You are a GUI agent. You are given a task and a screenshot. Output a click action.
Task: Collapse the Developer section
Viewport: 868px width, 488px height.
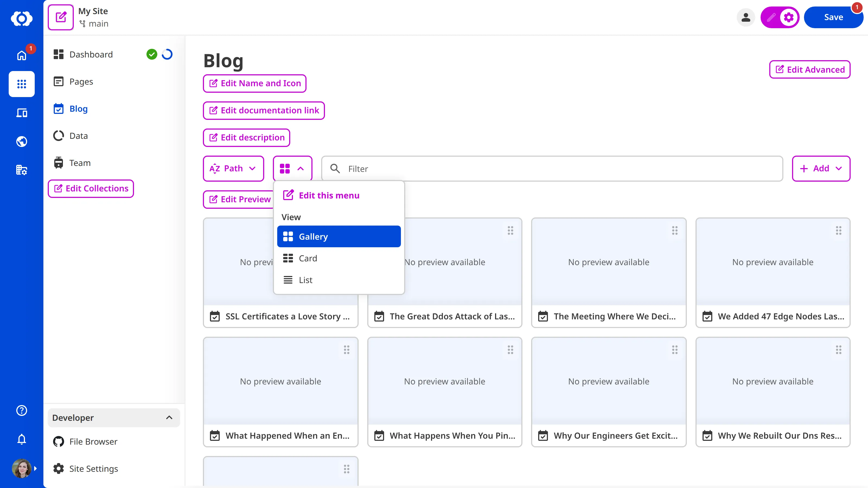[114, 418]
